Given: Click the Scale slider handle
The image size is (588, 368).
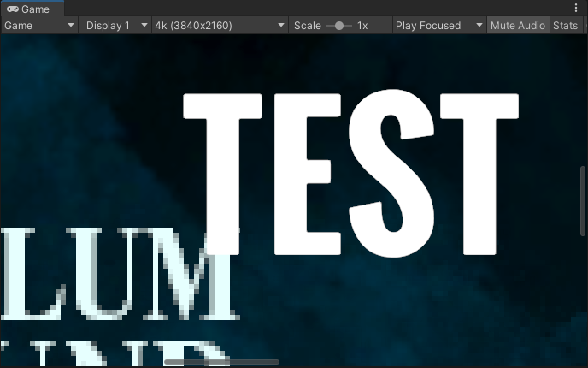Looking at the screenshot, I should click(x=339, y=26).
